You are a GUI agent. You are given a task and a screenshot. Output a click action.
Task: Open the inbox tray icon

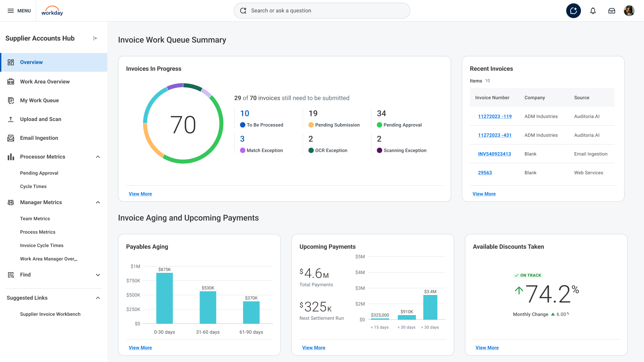click(x=611, y=11)
